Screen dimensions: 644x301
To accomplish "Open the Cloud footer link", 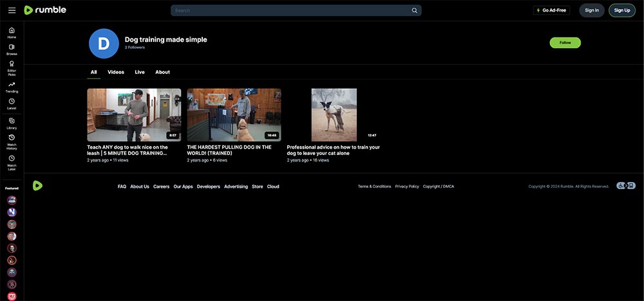I will tap(273, 187).
